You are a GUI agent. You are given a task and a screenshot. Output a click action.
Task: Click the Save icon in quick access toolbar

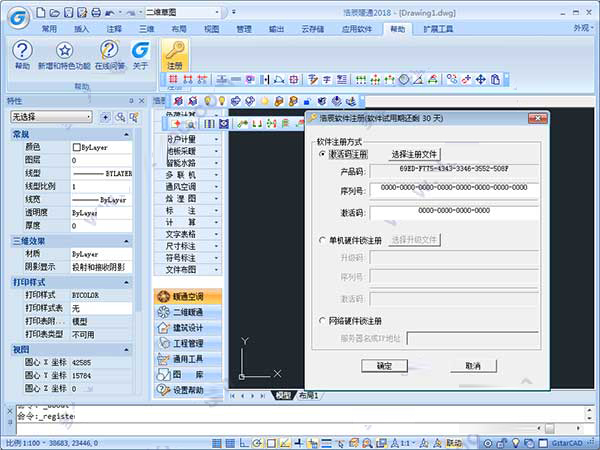tap(68, 13)
